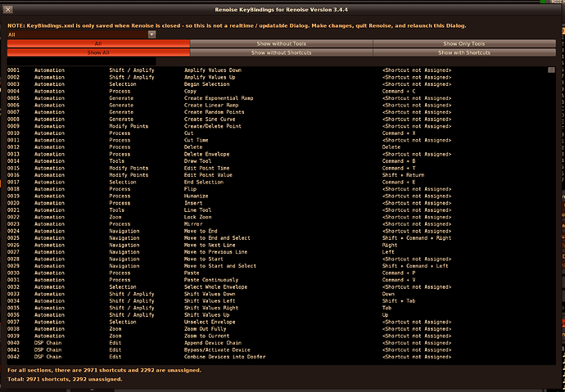
Task: Select the Copy entry in row 0004
Action: [190, 91]
